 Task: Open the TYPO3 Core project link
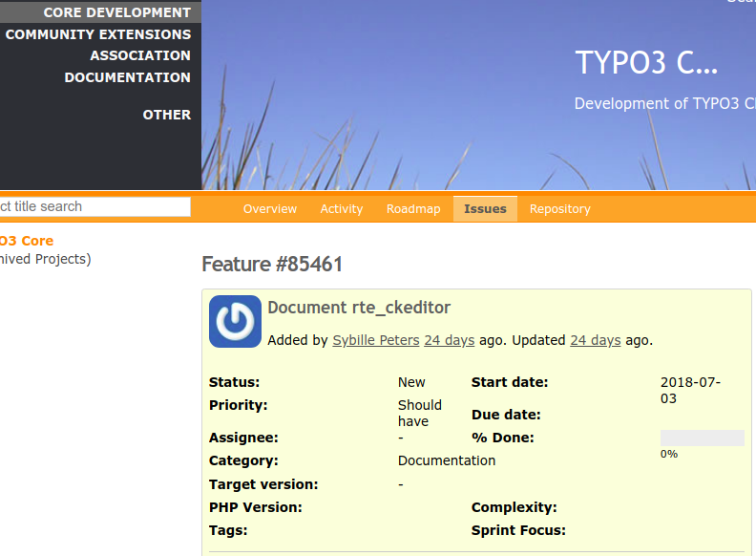(x=27, y=241)
